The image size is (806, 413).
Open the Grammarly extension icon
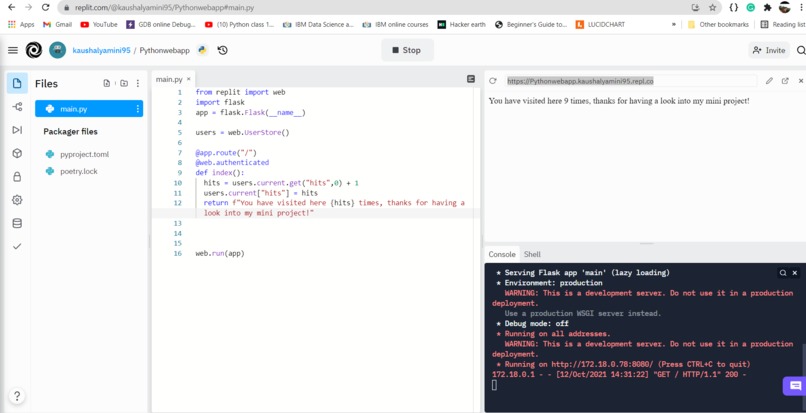click(750, 8)
